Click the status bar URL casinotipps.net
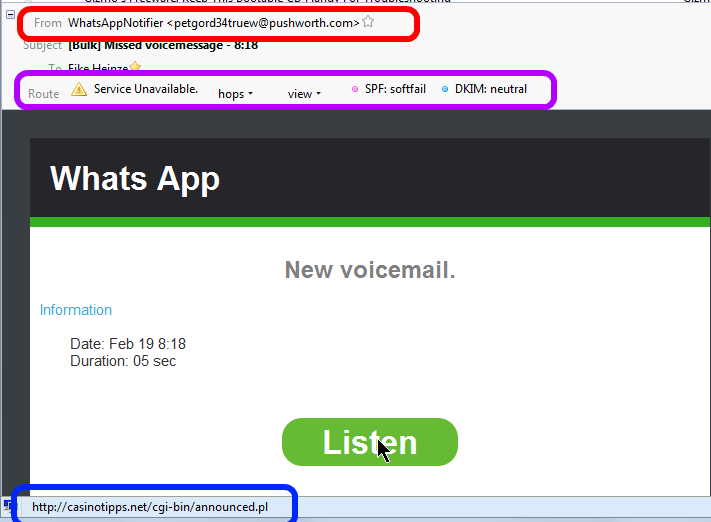 (150, 507)
